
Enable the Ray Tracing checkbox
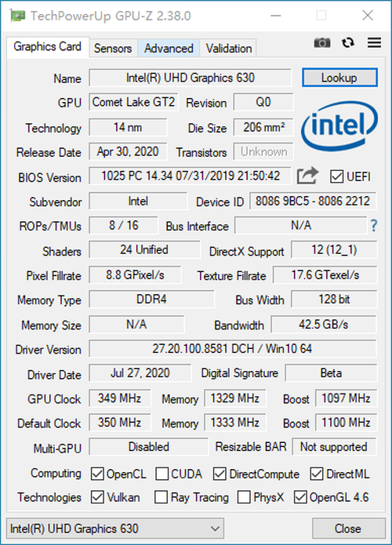pos(161,497)
